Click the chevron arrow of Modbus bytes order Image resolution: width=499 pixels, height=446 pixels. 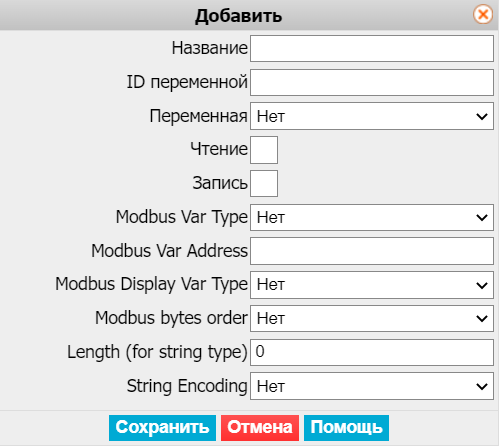pos(482,319)
